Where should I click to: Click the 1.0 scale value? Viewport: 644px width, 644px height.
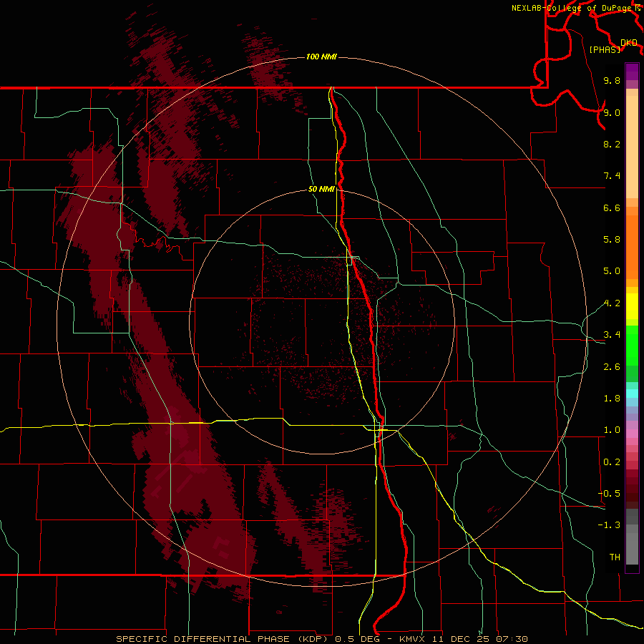[612, 430]
